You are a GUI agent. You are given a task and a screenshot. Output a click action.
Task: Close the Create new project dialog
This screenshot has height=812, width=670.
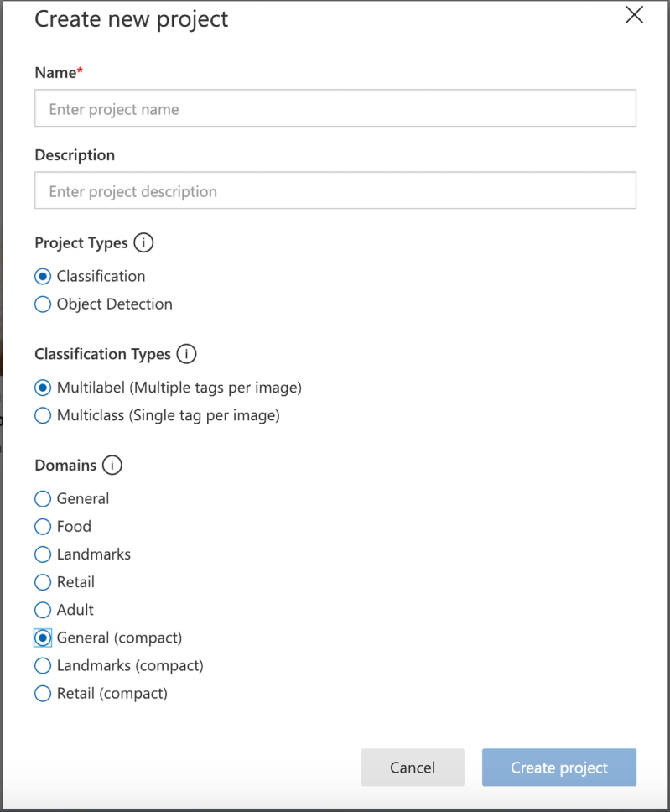click(x=635, y=16)
